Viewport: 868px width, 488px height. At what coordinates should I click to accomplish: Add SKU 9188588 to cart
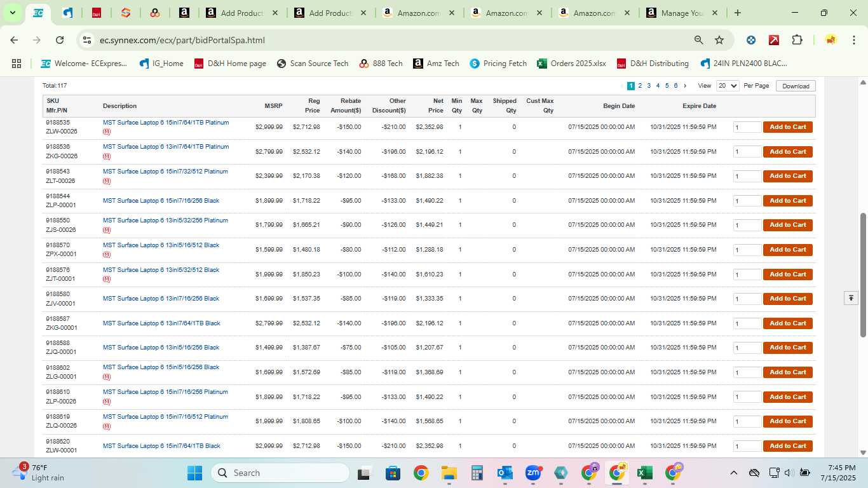(x=787, y=348)
